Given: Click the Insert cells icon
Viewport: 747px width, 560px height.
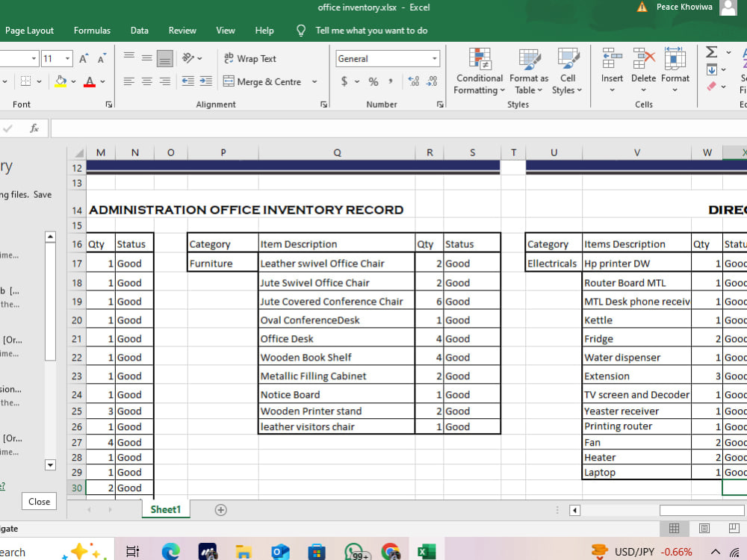Looking at the screenshot, I should pos(612,59).
